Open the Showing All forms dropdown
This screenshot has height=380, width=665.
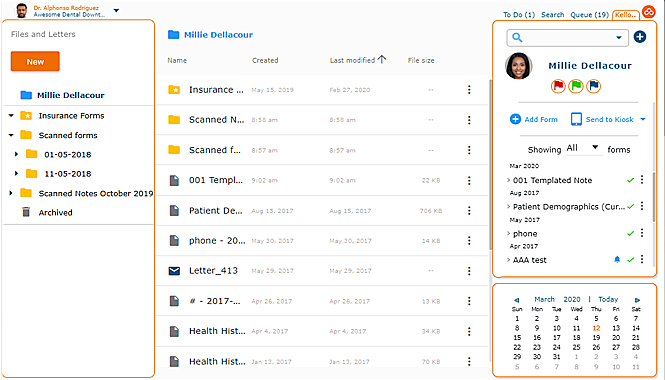[x=583, y=148]
